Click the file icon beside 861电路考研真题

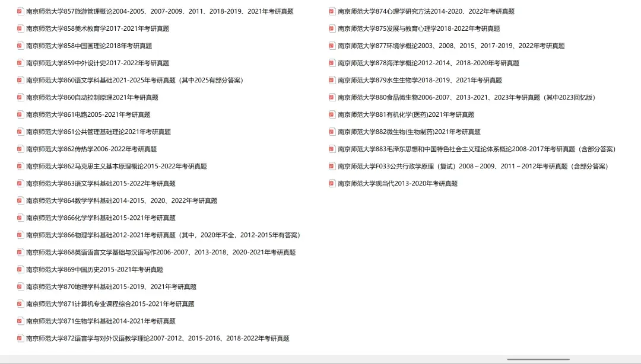20,114
